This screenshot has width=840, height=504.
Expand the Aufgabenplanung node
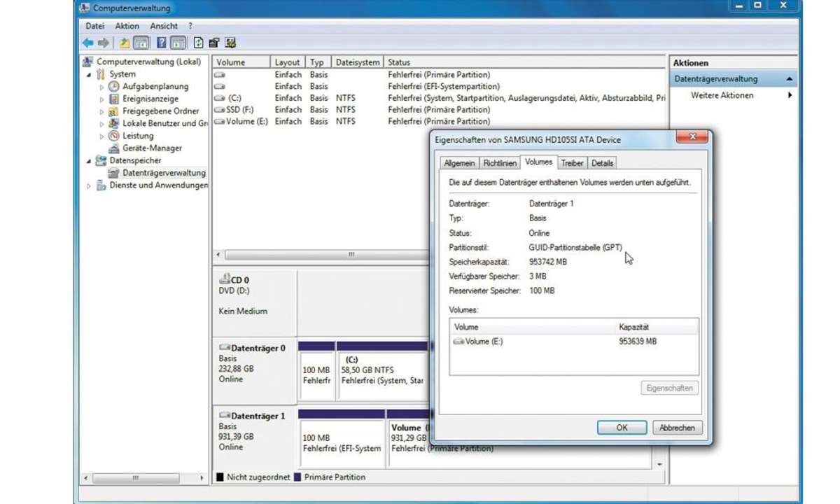tap(101, 87)
